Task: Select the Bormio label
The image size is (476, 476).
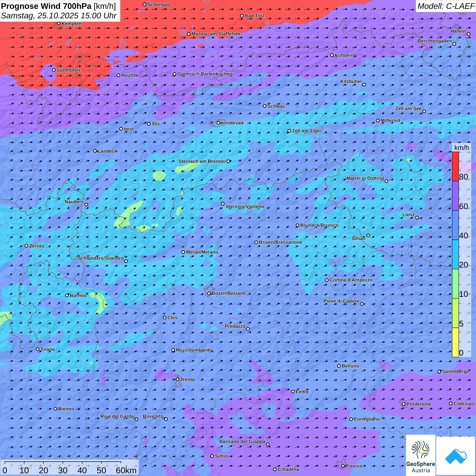Action: [78, 295]
